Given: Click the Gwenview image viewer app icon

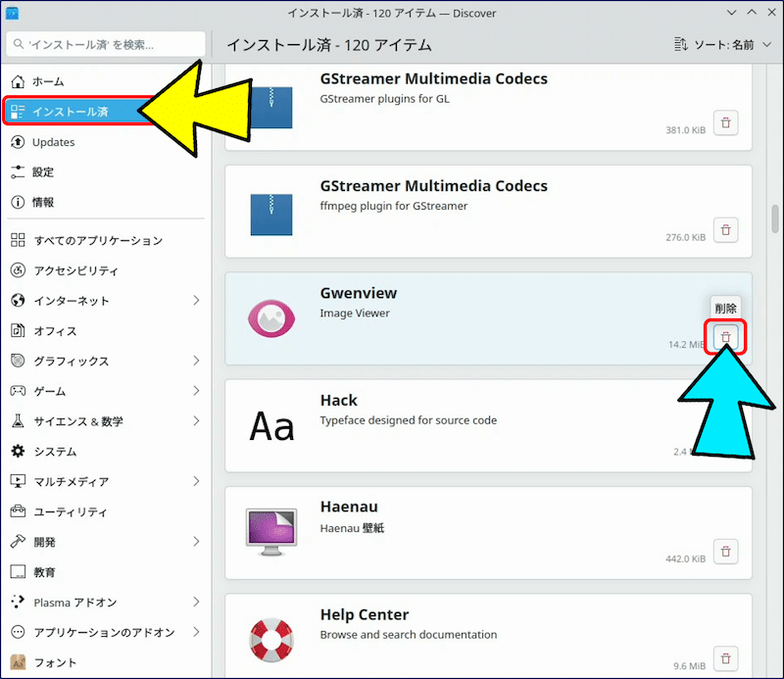Looking at the screenshot, I should point(271,318).
